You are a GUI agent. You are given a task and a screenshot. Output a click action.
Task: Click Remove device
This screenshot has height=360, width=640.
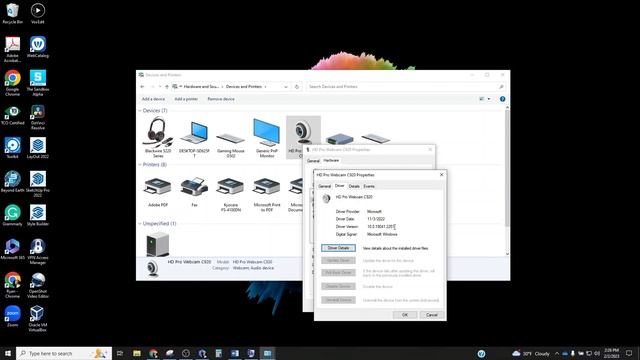(221, 99)
